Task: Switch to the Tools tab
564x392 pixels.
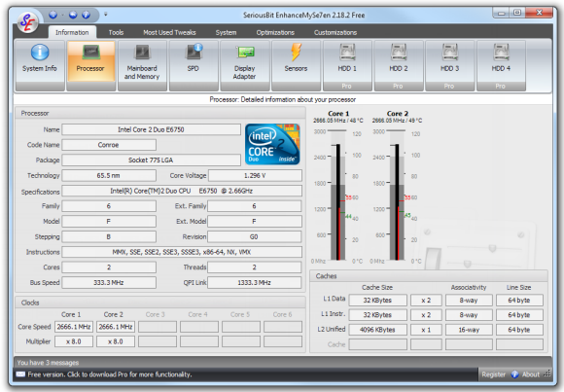Action: pos(116,32)
